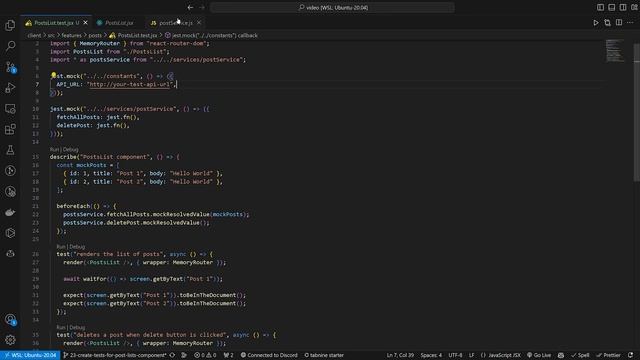
Task: Toggle Secondary Side Bar layout icon
Action: (623, 7)
